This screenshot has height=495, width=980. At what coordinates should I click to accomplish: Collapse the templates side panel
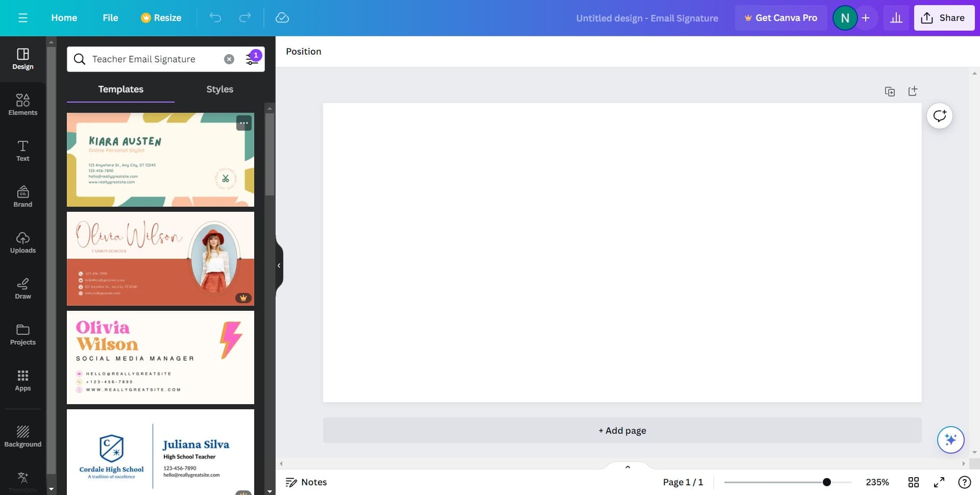pyautogui.click(x=279, y=265)
